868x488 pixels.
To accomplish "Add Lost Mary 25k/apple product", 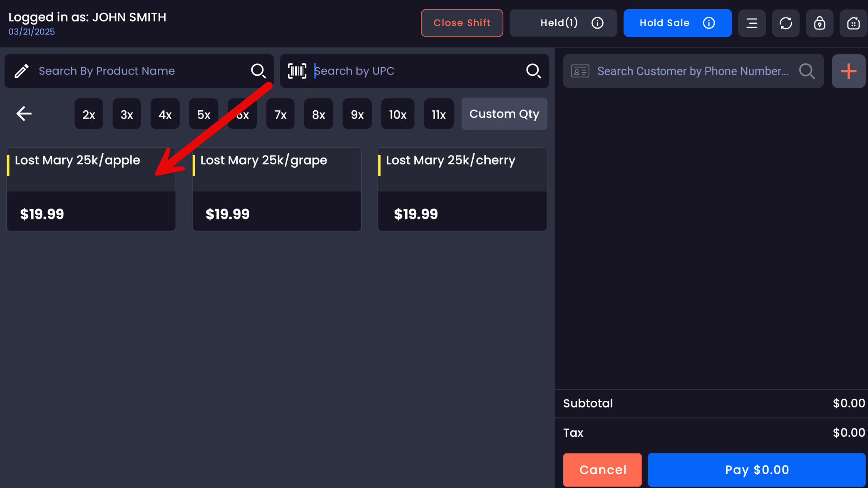I will point(91,189).
